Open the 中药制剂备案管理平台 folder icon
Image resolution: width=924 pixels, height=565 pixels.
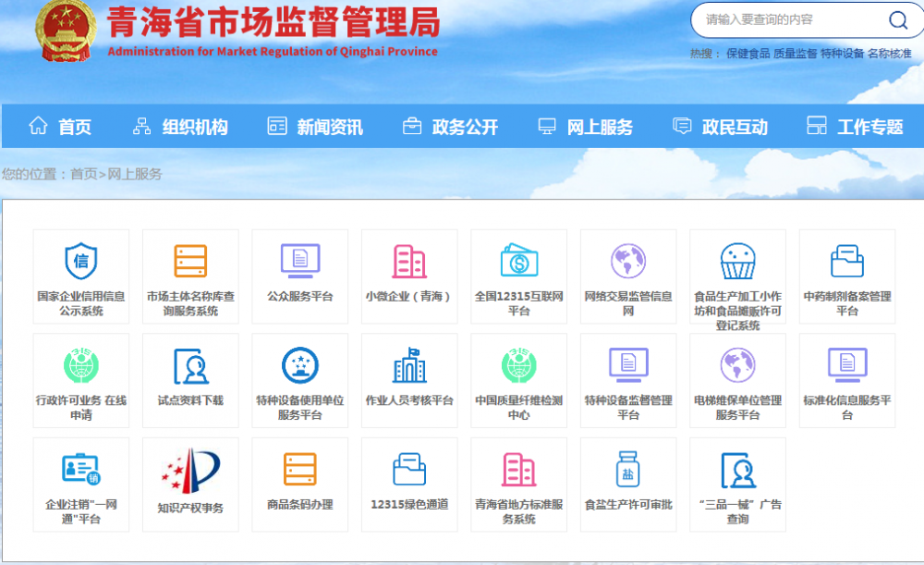(846, 261)
